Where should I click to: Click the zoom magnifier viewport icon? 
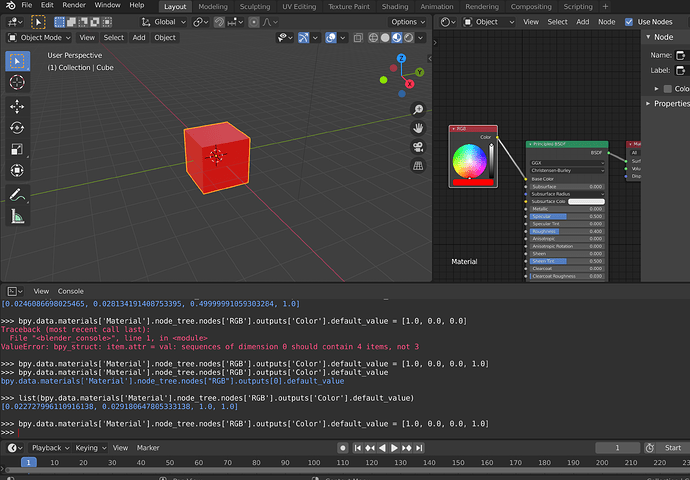tap(418, 109)
